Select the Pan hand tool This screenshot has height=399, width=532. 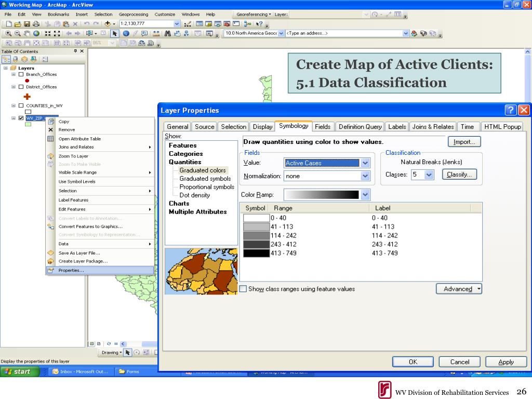pyautogui.click(x=27, y=33)
